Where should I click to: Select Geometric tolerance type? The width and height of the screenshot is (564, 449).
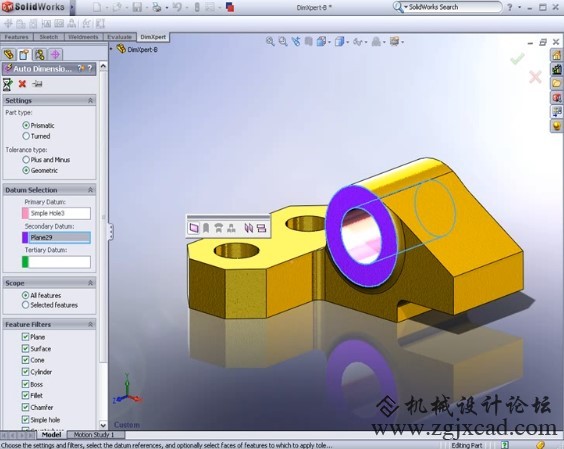26,170
